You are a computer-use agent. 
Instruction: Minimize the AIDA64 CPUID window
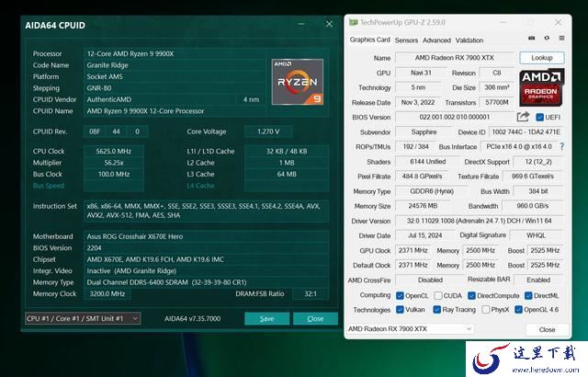point(301,24)
